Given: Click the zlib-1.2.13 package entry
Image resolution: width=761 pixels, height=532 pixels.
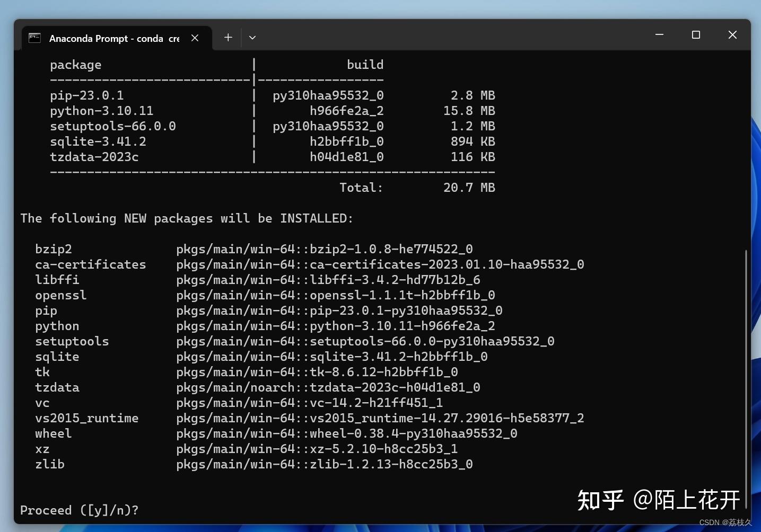Looking at the screenshot, I should [x=325, y=464].
